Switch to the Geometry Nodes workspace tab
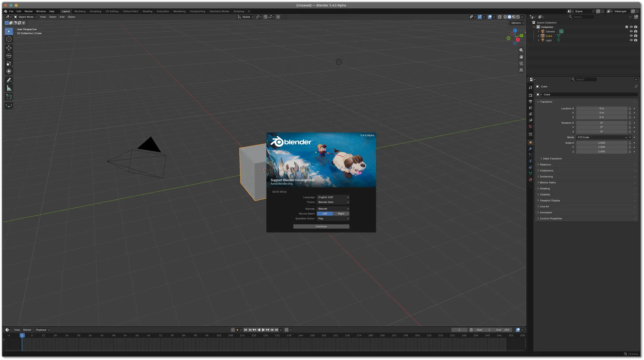This screenshot has height=360, width=644. click(219, 11)
